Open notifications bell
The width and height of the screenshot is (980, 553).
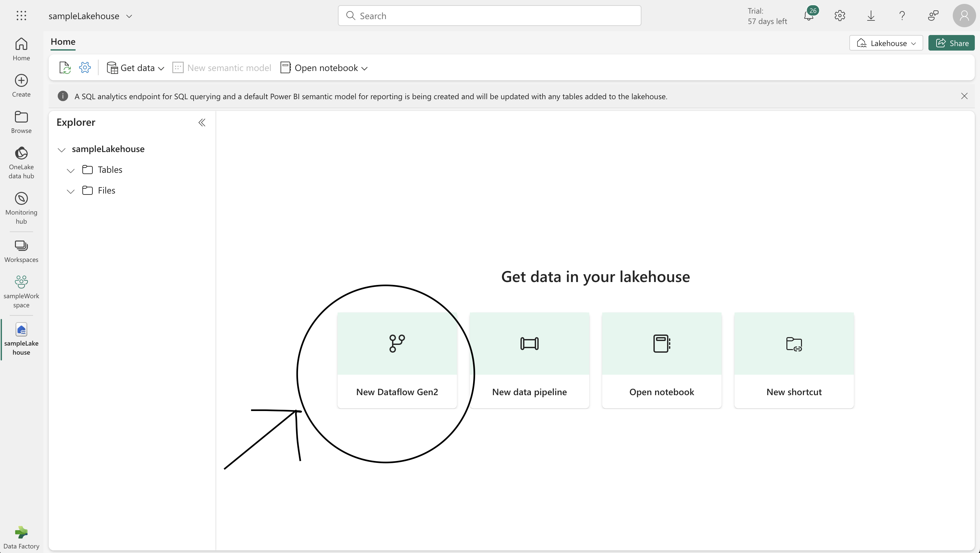tap(809, 16)
